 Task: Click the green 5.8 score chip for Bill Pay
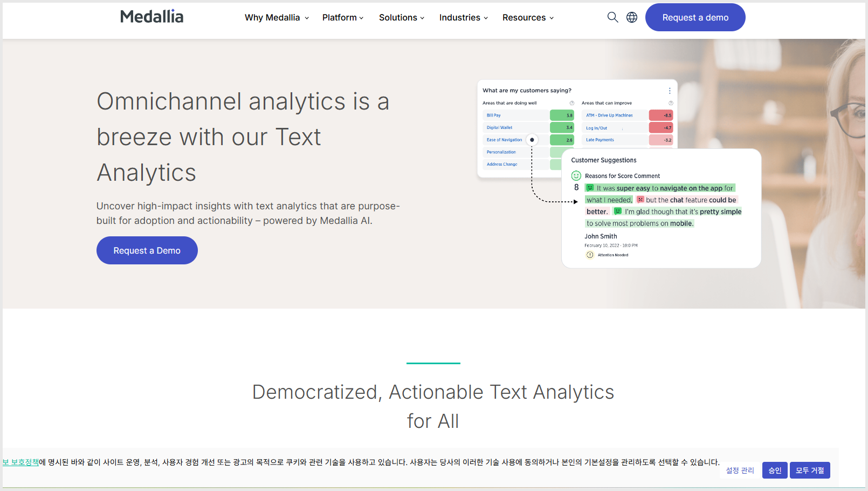pyautogui.click(x=561, y=115)
